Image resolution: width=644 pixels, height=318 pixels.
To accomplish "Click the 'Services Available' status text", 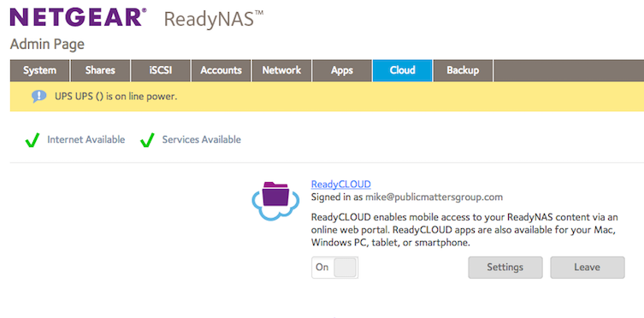I will click(202, 140).
